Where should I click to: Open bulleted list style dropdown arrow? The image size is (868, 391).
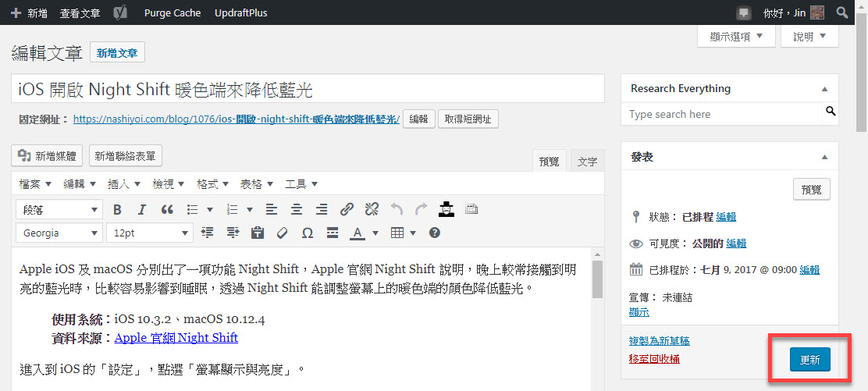click(x=210, y=209)
